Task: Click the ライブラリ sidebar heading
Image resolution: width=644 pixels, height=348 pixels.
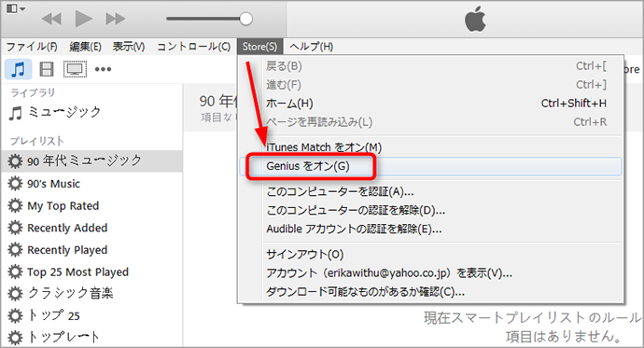Action: [33, 92]
